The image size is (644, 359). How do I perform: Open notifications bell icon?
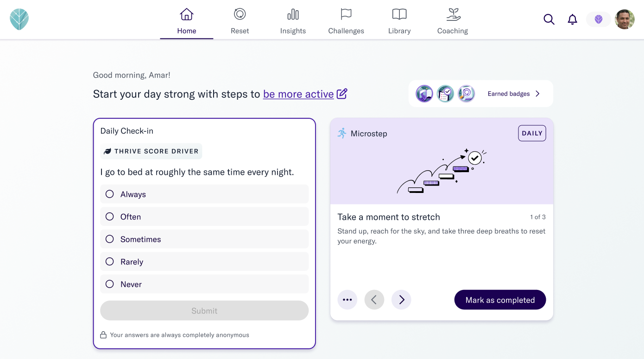[573, 19]
